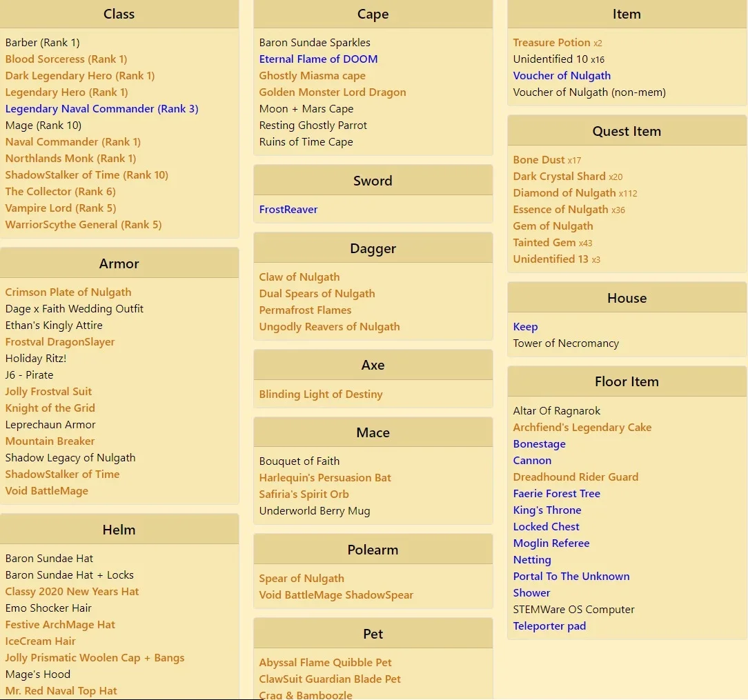Image resolution: width=748 pixels, height=700 pixels.
Task: Open Mountain Breaker armor link
Action: tap(50, 441)
